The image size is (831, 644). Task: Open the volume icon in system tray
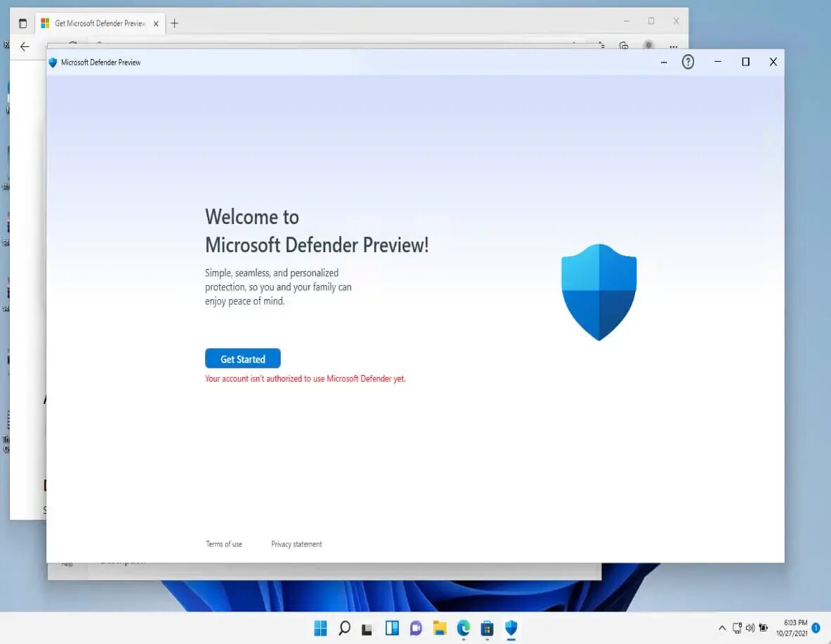coord(750,628)
